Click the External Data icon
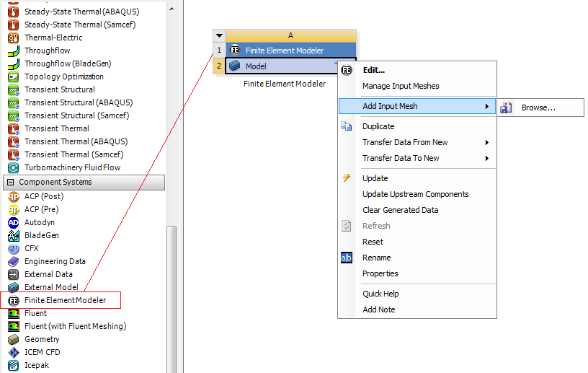This screenshot has height=373, width=588. pyautogui.click(x=13, y=275)
